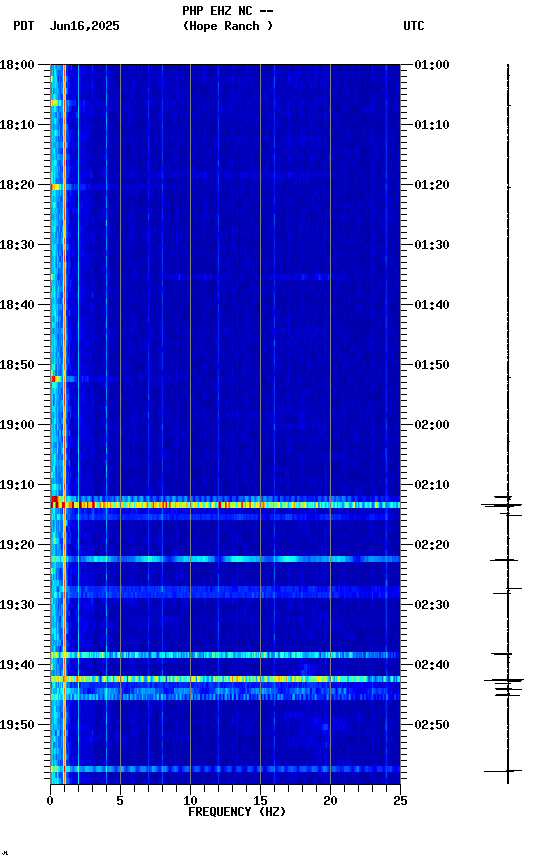Click the 5 Hz frequency axis label

click(x=120, y=801)
